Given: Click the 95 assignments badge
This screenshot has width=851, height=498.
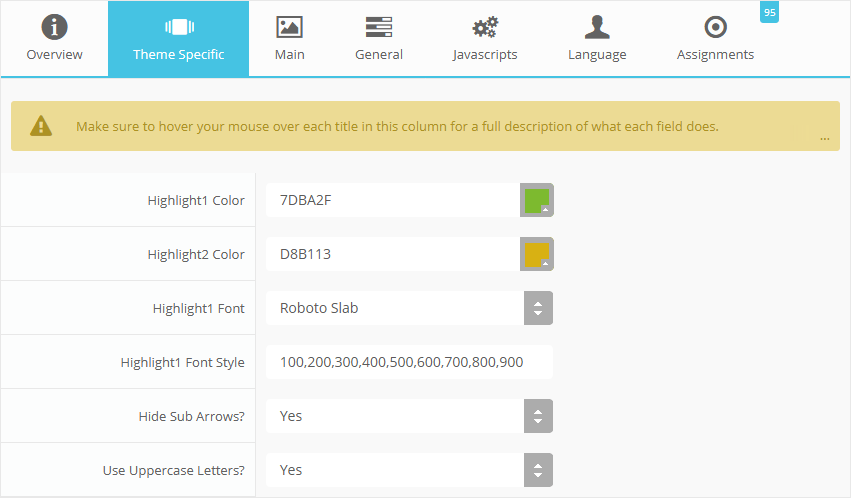Looking at the screenshot, I should click(x=769, y=12).
